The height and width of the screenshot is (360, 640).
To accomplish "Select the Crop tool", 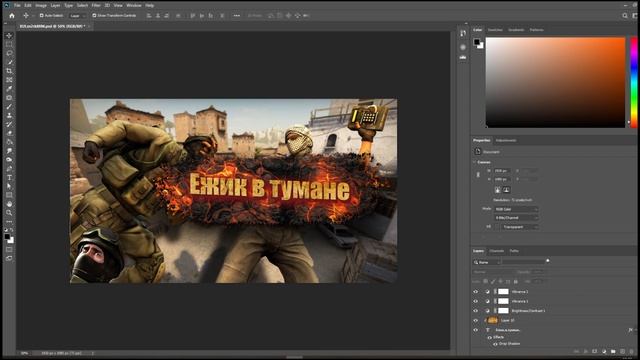I will click(9, 71).
